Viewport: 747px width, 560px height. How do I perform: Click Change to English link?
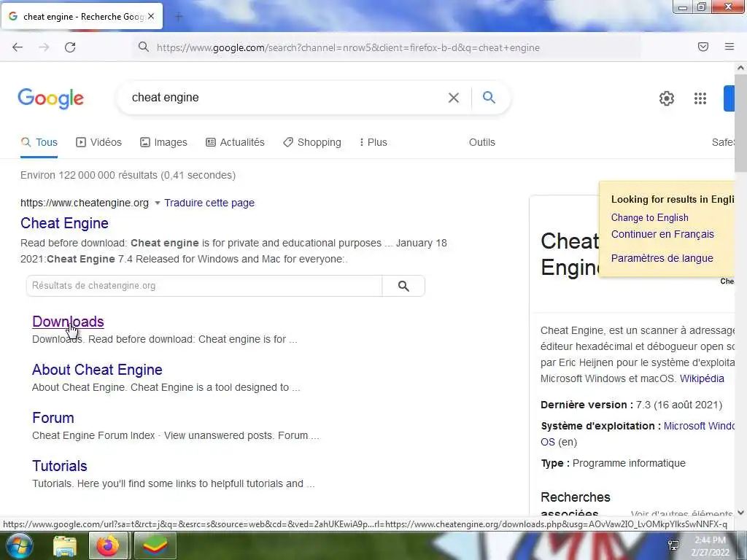[x=649, y=217]
